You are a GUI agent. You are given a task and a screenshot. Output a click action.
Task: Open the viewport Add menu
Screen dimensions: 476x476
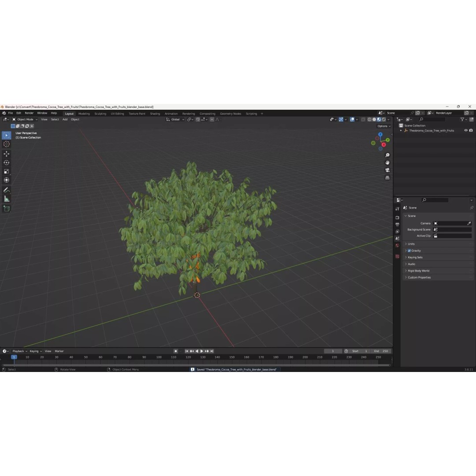[65, 119]
